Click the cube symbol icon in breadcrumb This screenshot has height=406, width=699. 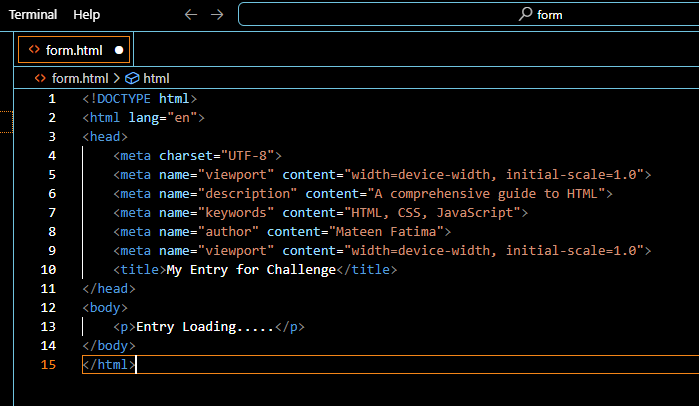[x=132, y=78]
